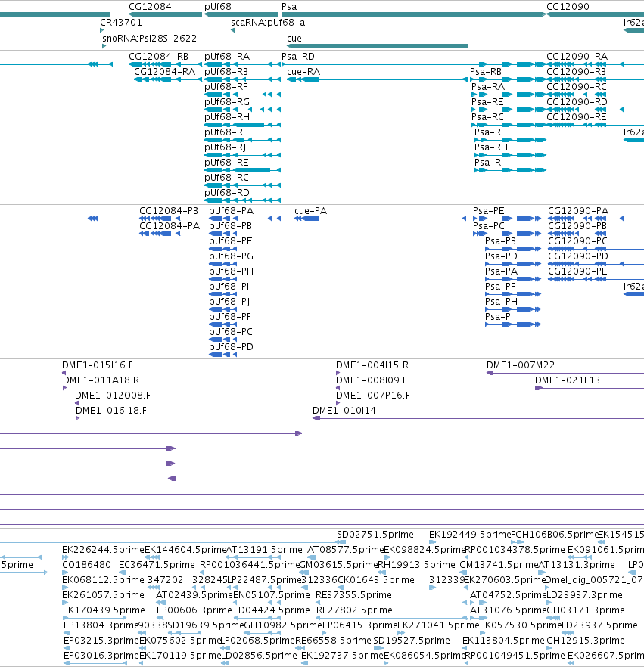The height and width of the screenshot is (667, 644).
Task: Click EST LD04424.5prime label
Action: [x=272, y=610]
